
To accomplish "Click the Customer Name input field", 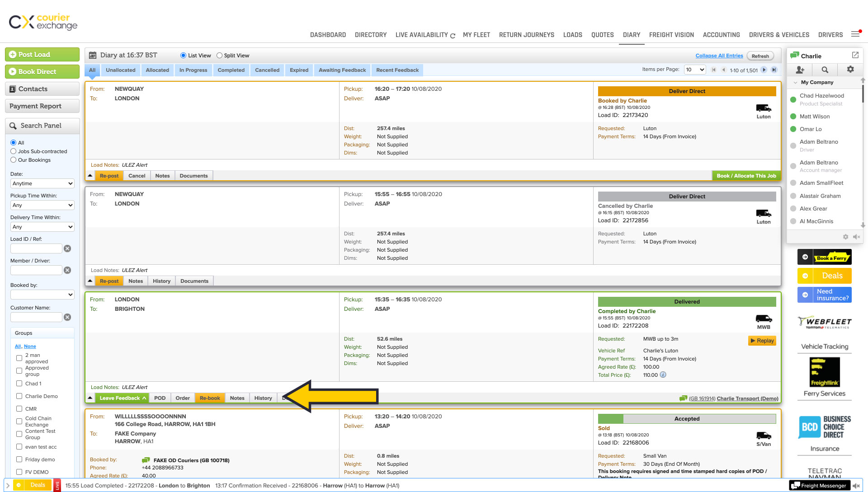I will (x=36, y=317).
